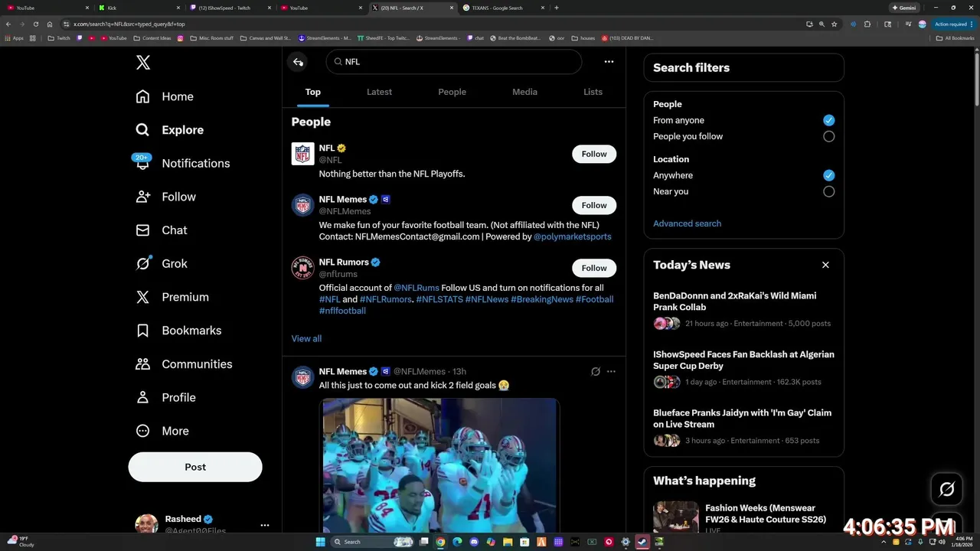The image size is (980, 551).
Task: Open the Content Ideas bookmark folder
Action: tap(152, 37)
